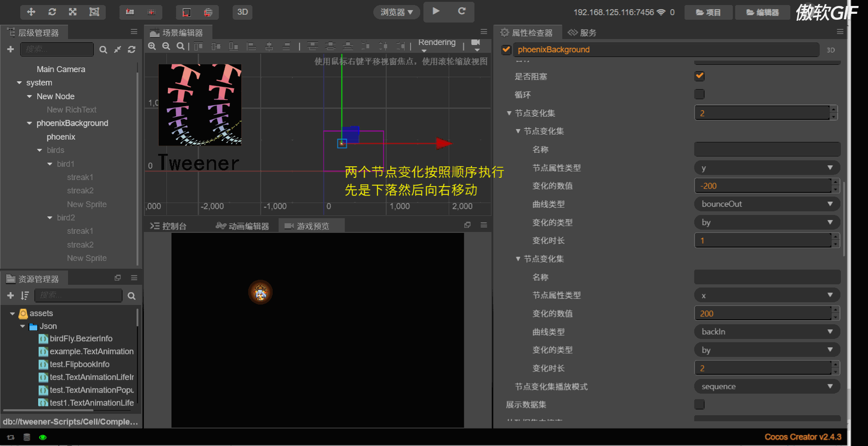Select the Rect transform tool
The image size is (868, 446).
(94, 12)
